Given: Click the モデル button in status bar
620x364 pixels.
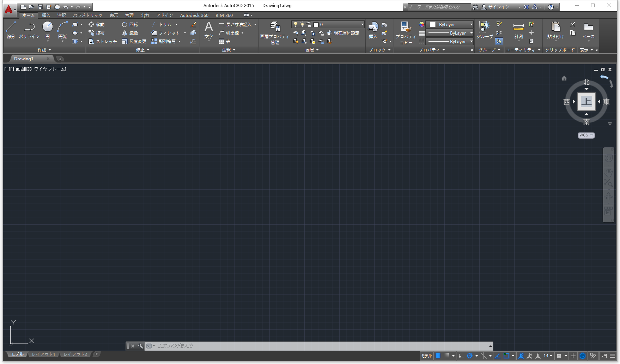Looking at the screenshot, I should tap(426, 356).
